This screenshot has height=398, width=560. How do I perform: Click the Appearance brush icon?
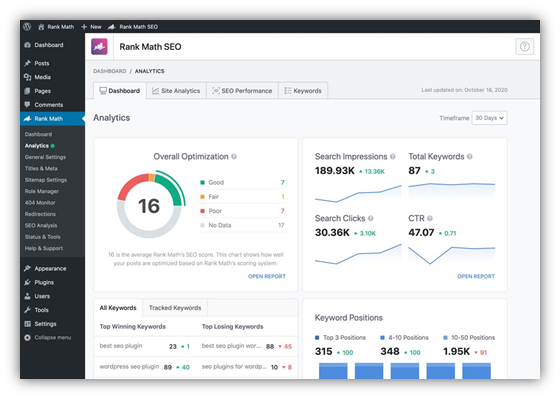click(28, 268)
